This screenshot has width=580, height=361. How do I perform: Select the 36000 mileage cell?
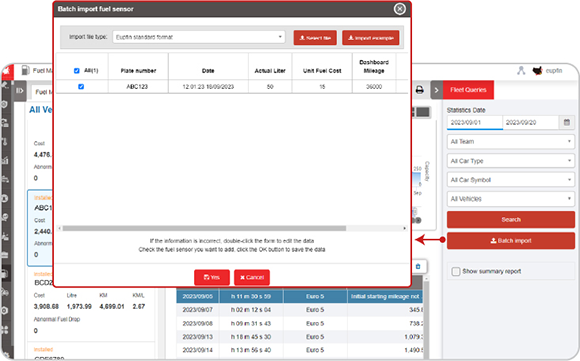[374, 87]
